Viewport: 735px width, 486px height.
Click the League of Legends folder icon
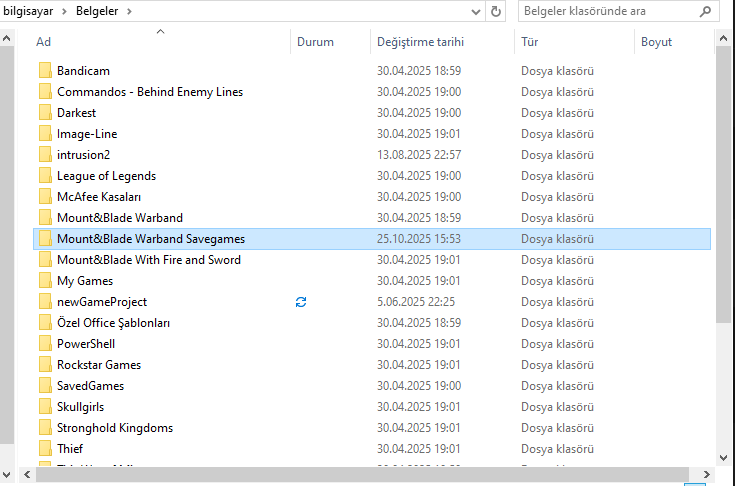[x=45, y=176]
